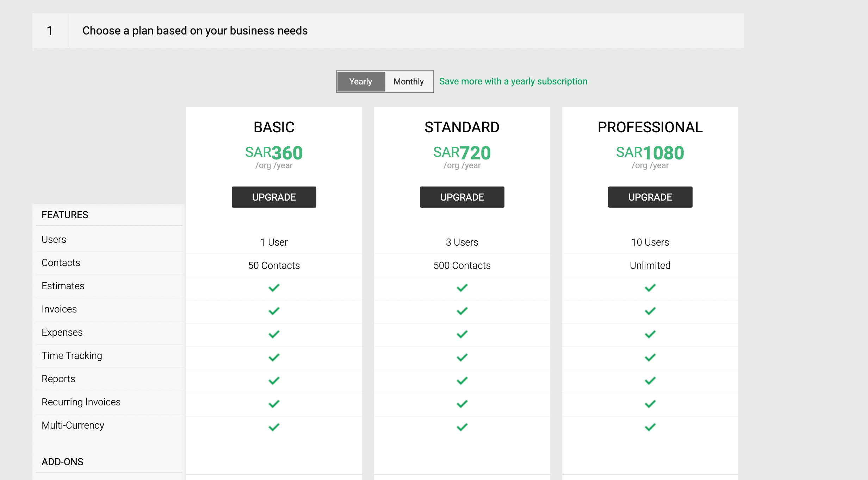Select the Yearly subscription toggle
Image resolution: width=868 pixels, height=480 pixels.
(359, 81)
